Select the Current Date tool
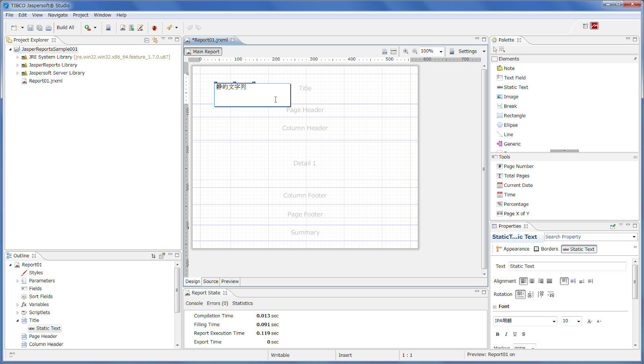 point(515,185)
